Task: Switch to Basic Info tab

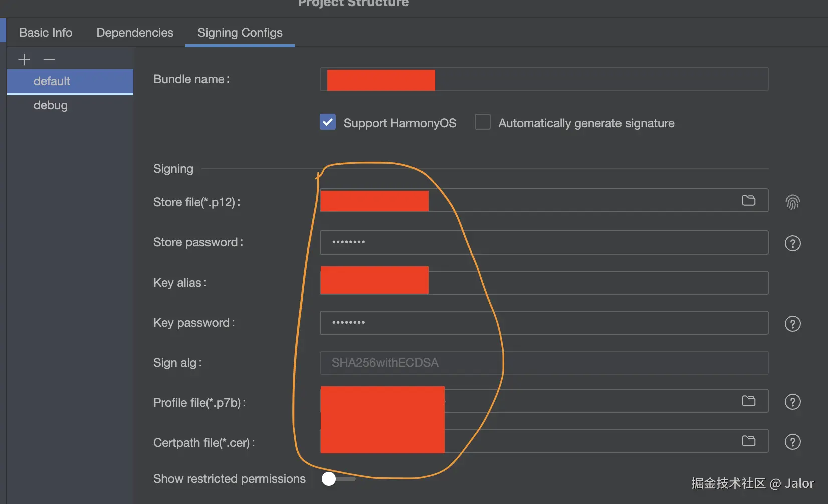Action: pos(46,33)
